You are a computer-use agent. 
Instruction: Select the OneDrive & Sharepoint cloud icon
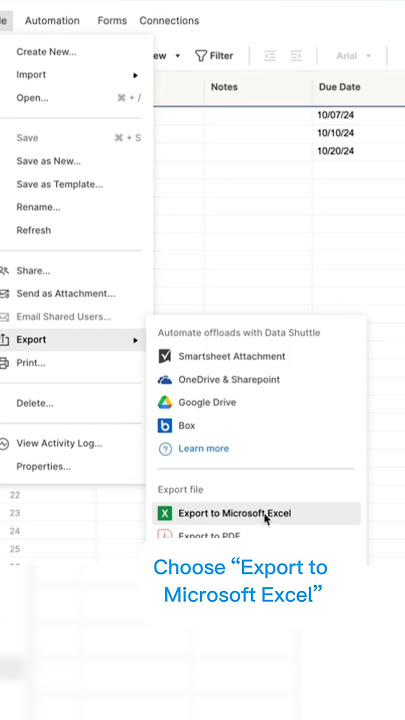[164, 380]
